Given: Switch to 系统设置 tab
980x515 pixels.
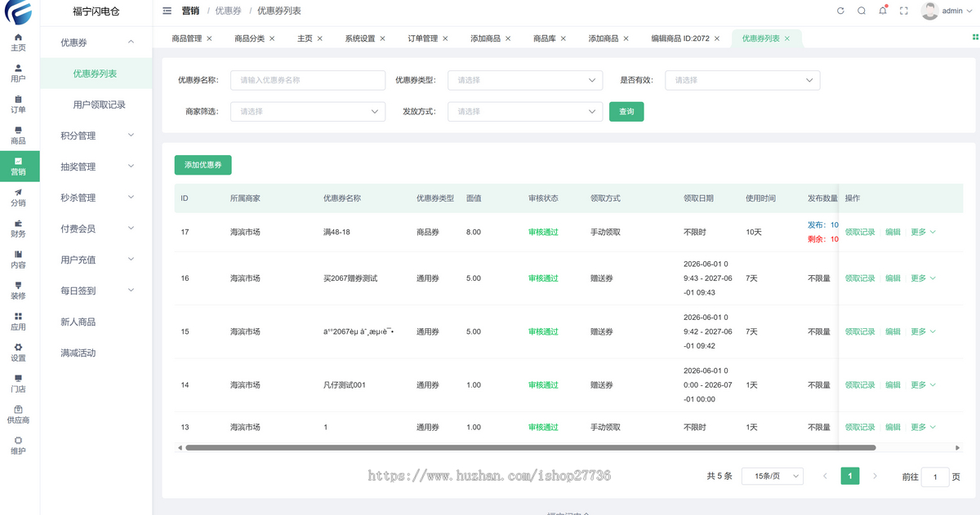Looking at the screenshot, I should pos(359,38).
